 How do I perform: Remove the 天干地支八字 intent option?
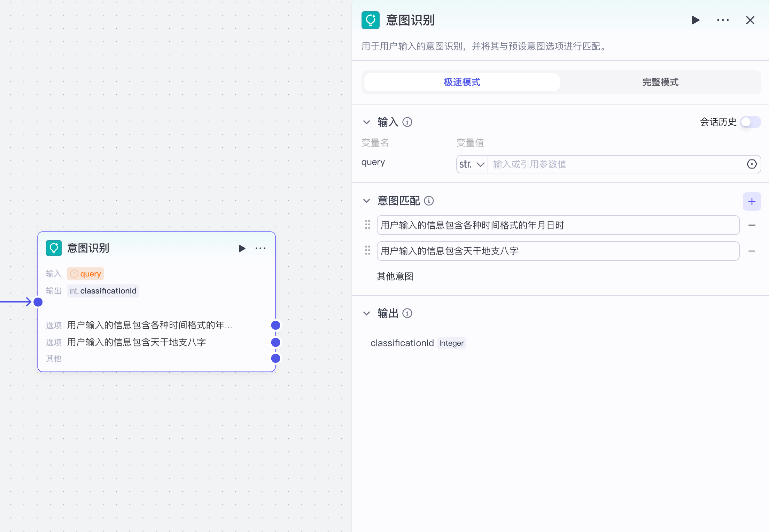coord(752,251)
